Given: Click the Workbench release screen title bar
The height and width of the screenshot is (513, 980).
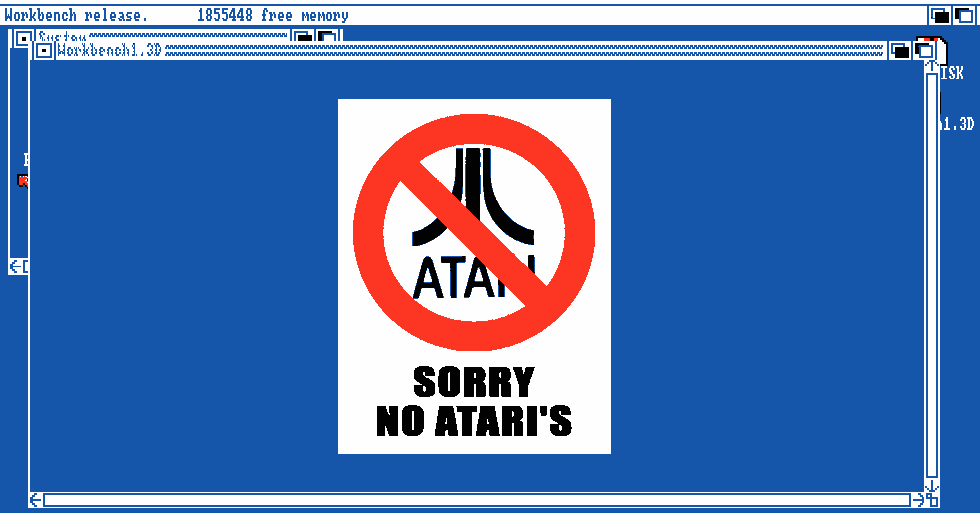Looking at the screenshot, I should click(500, 15).
